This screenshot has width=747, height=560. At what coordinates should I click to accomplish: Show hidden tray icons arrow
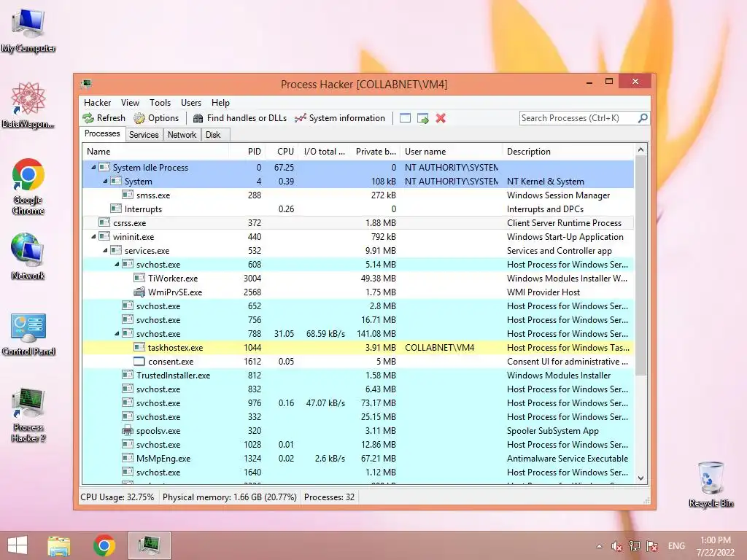coord(600,546)
